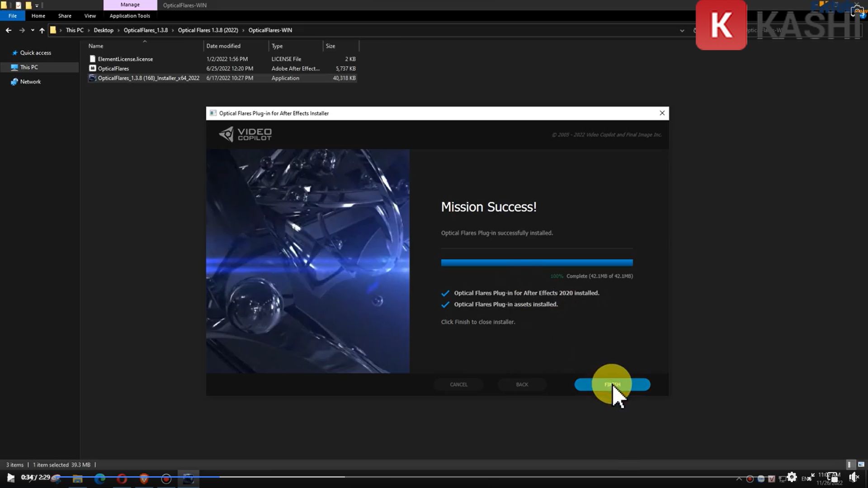The image size is (868, 488).
Task: Open Microsoft Edge icon in taskbar
Action: pyautogui.click(x=100, y=479)
